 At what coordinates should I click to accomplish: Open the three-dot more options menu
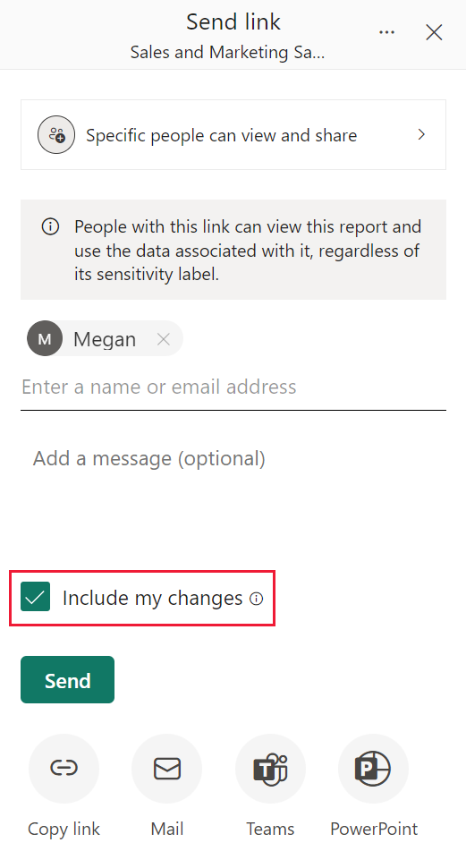387,32
